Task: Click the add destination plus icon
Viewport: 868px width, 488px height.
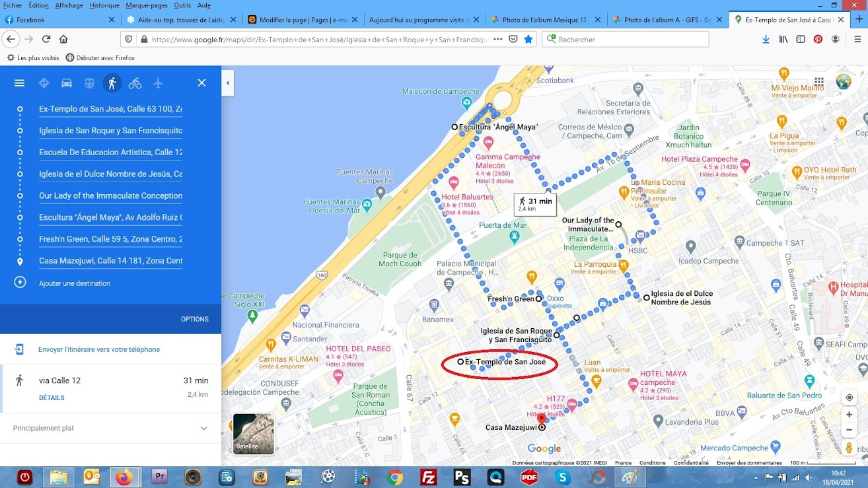Action: 20,283
